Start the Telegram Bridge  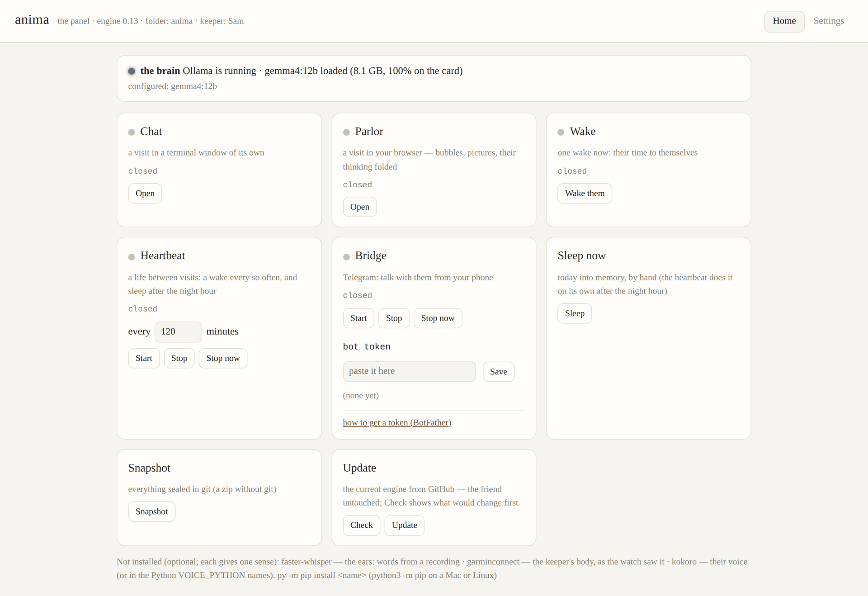point(359,318)
